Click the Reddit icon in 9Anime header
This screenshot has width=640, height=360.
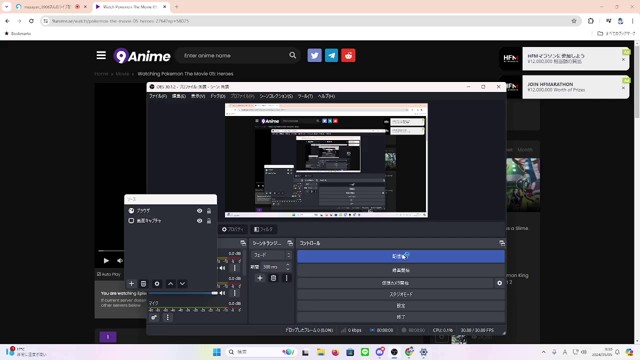(x=348, y=56)
